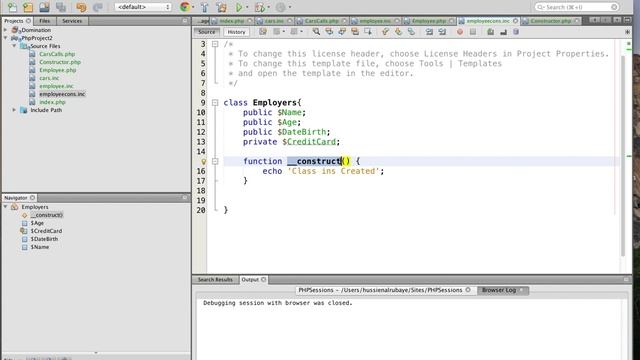Click the Profile Project icon
The image size is (640, 360).
point(281,7)
